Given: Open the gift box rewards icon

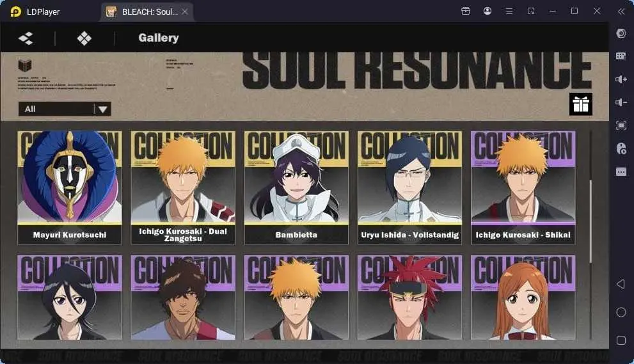Looking at the screenshot, I should [581, 104].
